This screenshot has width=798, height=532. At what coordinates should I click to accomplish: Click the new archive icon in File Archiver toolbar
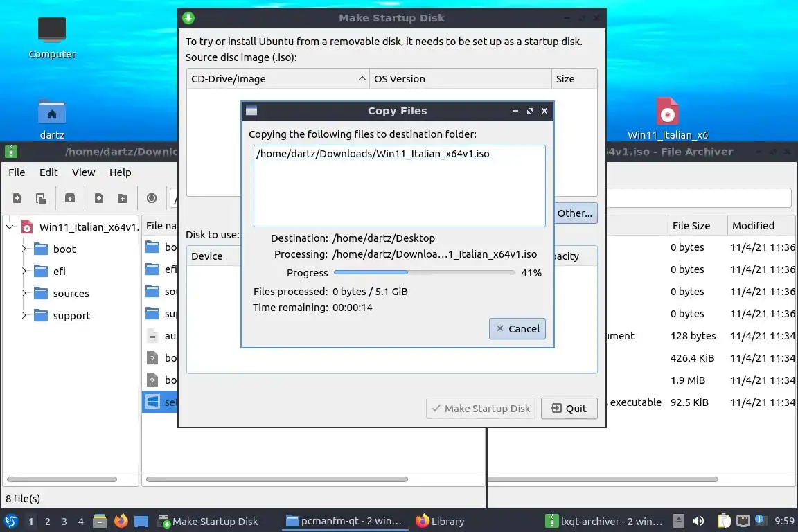(x=17, y=198)
